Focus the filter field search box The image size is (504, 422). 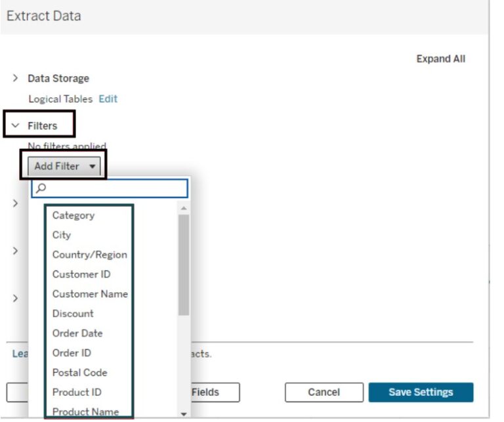pyautogui.click(x=110, y=188)
